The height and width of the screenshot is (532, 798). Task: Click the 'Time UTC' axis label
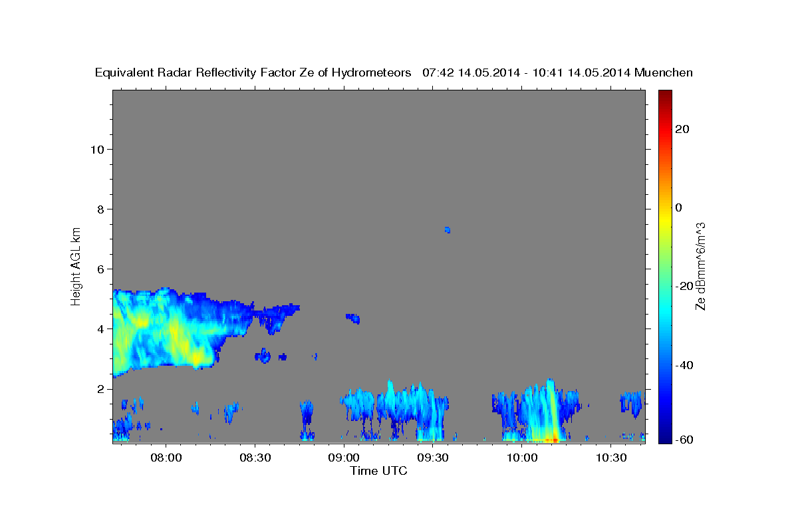pos(378,471)
